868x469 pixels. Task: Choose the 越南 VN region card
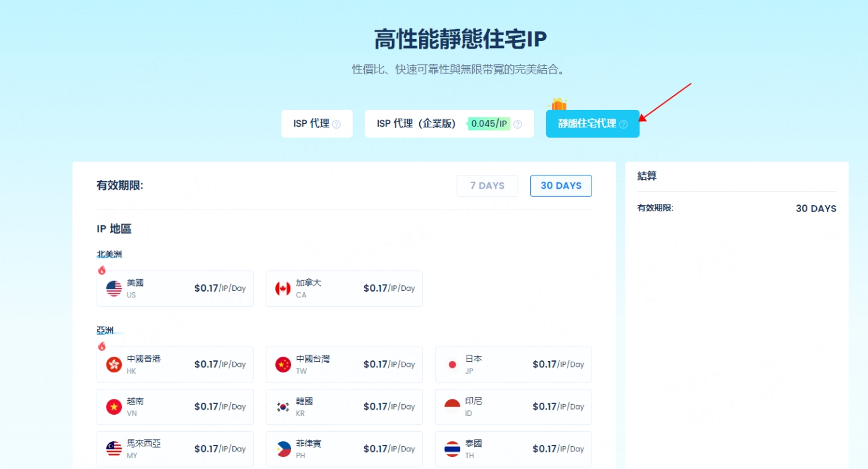pos(175,407)
